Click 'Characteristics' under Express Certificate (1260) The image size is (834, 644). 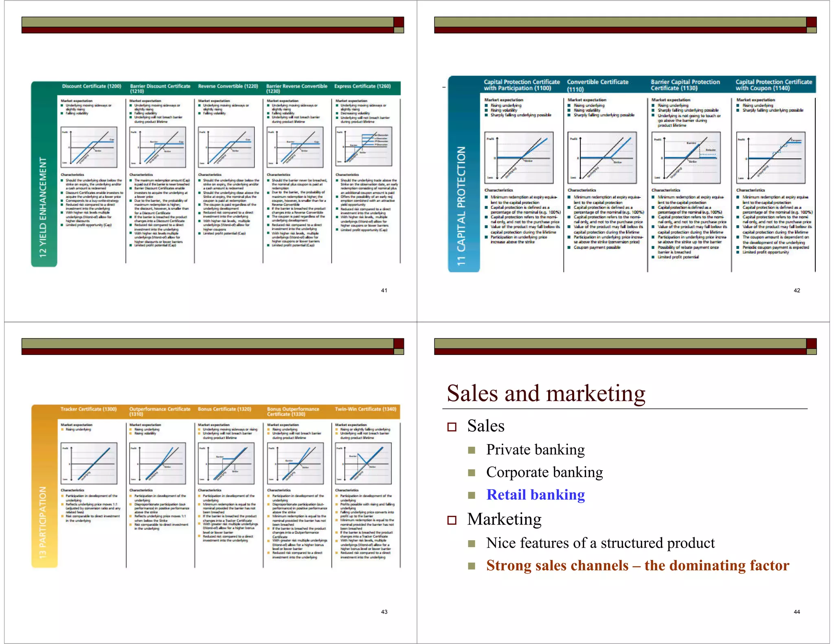[x=347, y=175]
